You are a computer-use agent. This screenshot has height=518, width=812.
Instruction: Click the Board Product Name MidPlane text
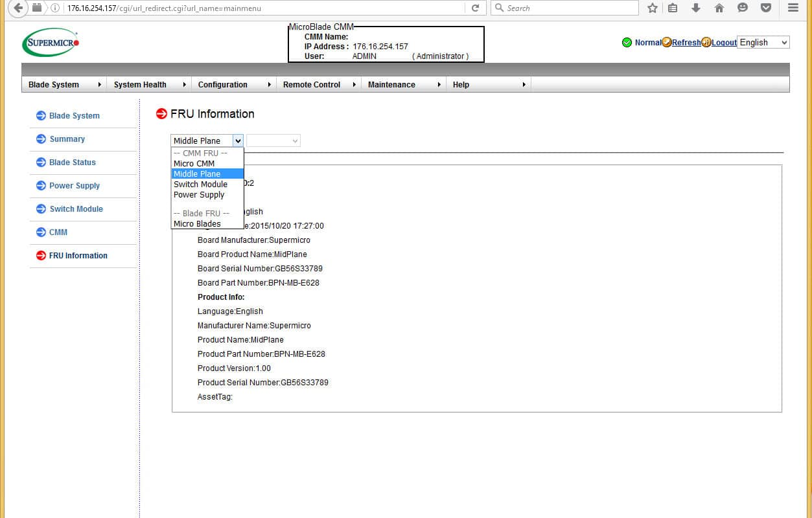click(252, 254)
